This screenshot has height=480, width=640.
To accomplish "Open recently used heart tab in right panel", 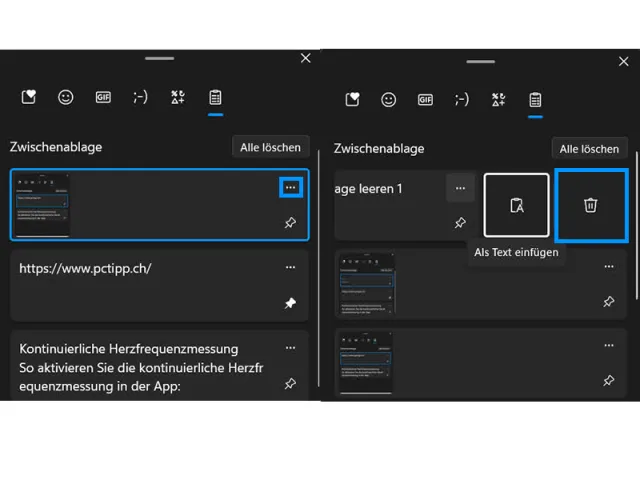I will (x=352, y=99).
